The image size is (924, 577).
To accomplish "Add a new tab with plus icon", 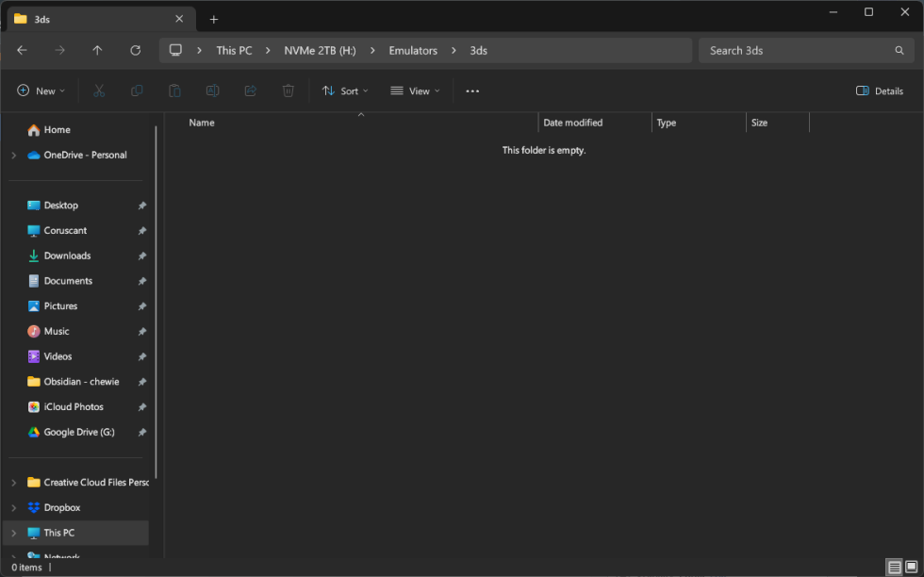I will [x=214, y=19].
